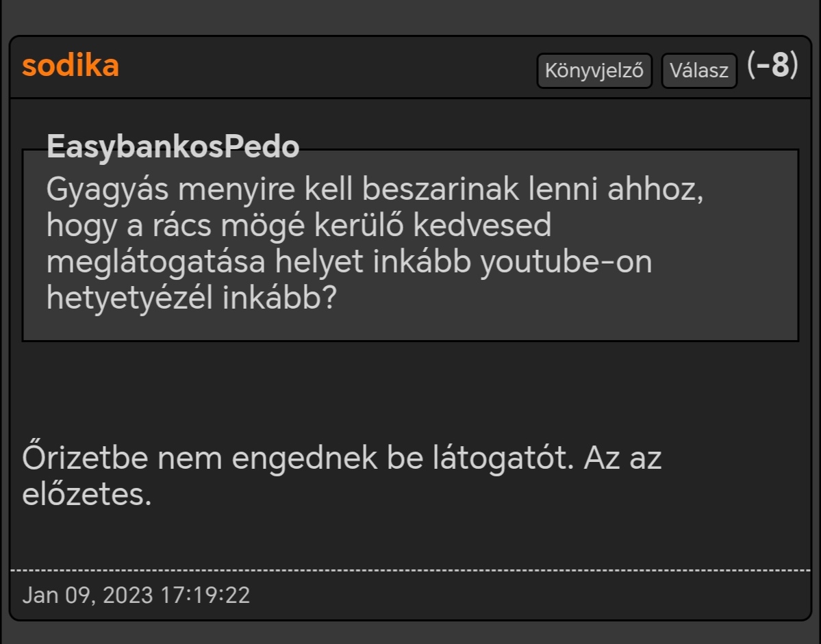Click the dashed separator above the timestamp
The image size is (821, 644).
(x=410, y=570)
